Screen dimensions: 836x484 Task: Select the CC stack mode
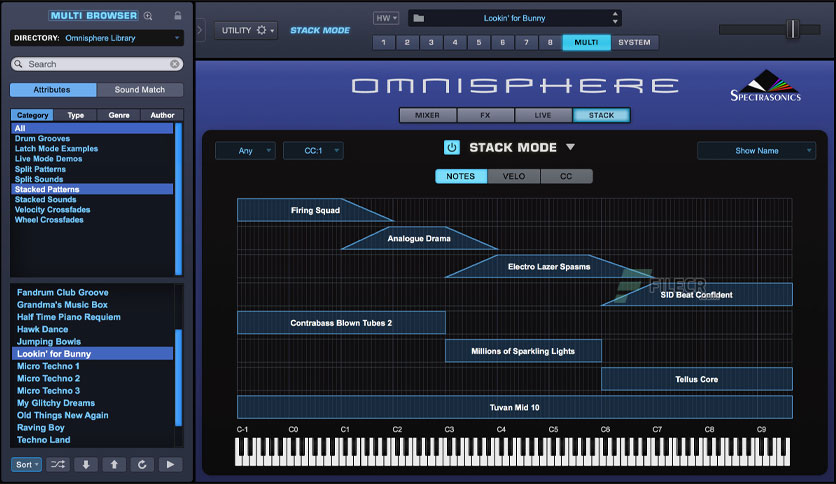566,176
